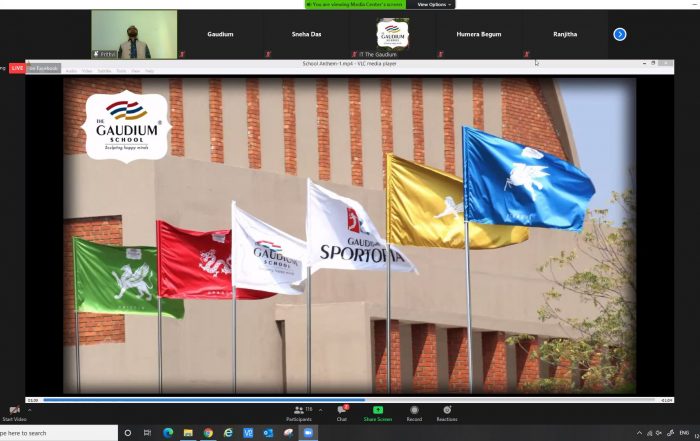Click the muted mic icon on Ranjitha tile
700x441 pixels.
tap(526, 54)
